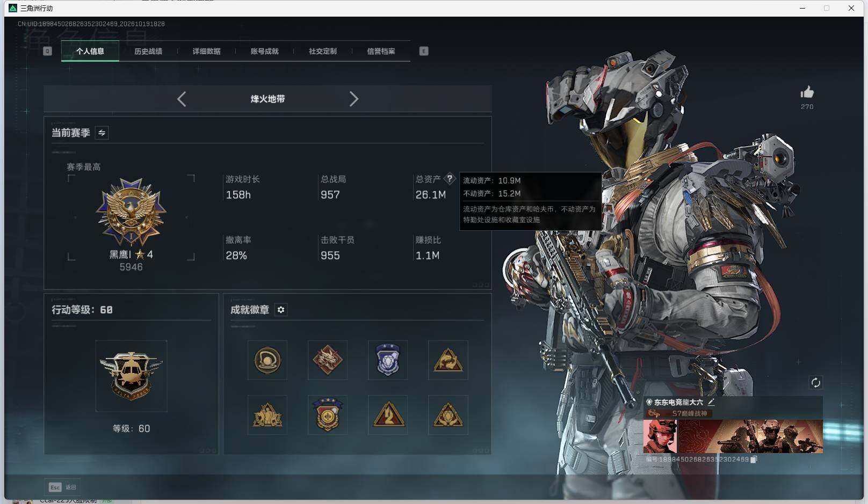Click the rotate character refresh icon

tap(815, 382)
